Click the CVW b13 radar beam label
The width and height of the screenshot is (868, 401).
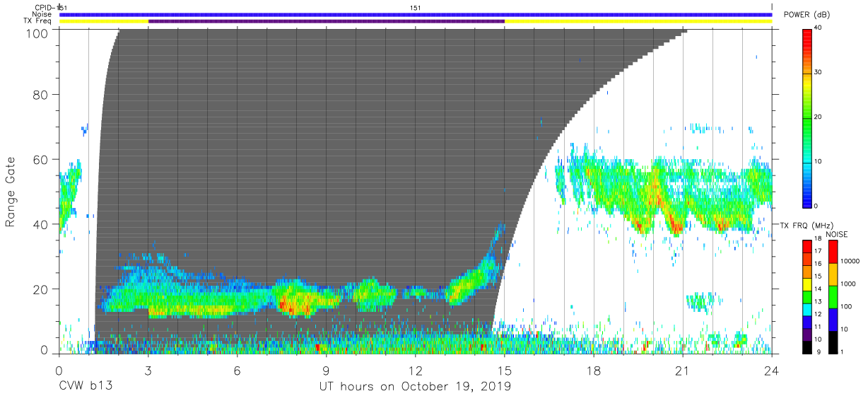(86, 387)
